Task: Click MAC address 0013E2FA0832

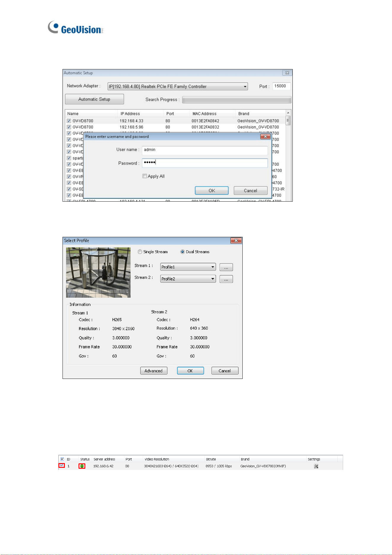Action: point(205,127)
